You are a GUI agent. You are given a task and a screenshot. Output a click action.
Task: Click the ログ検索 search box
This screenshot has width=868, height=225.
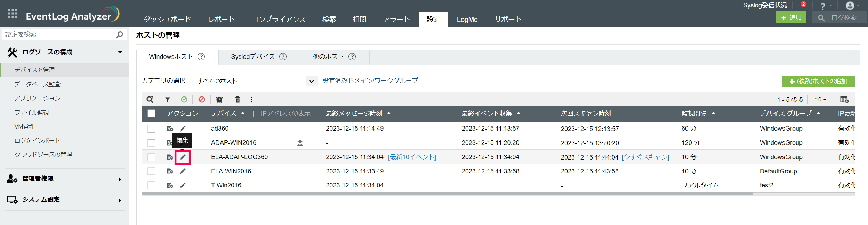tap(839, 17)
